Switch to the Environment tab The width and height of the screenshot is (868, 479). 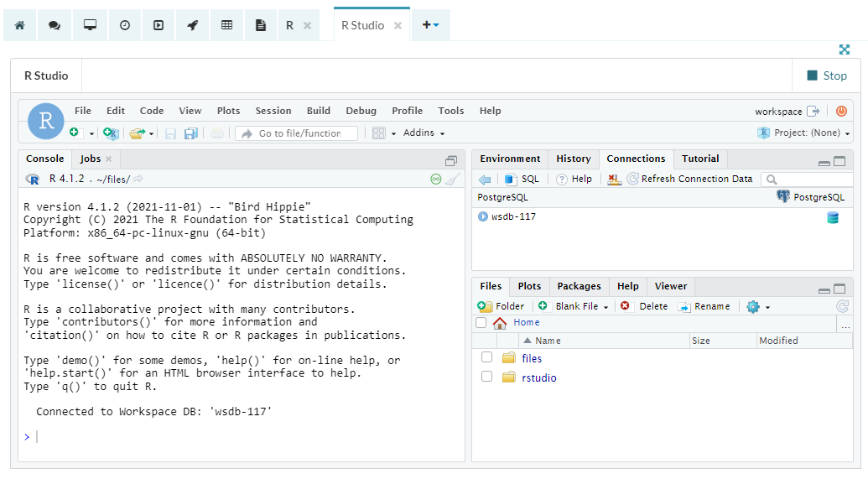(510, 159)
